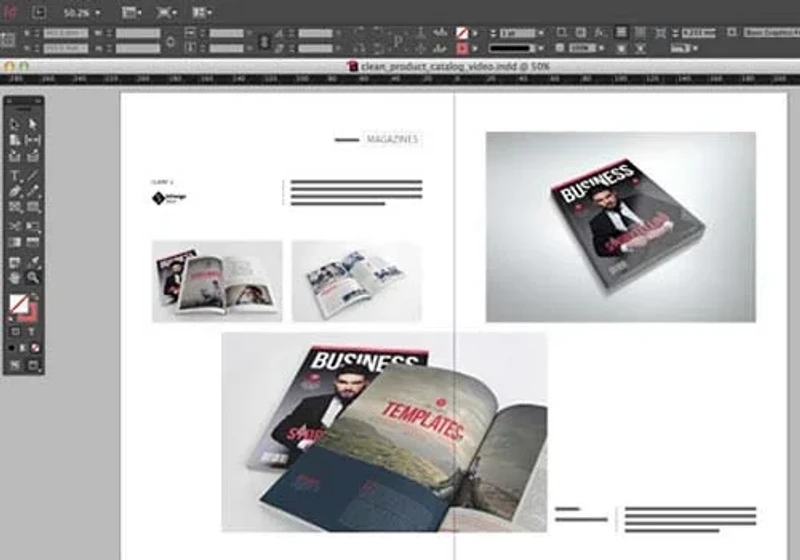Click the fill color box in Tools panel
This screenshot has width=800, height=560.
pyautogui.click(x=18, y=304)
